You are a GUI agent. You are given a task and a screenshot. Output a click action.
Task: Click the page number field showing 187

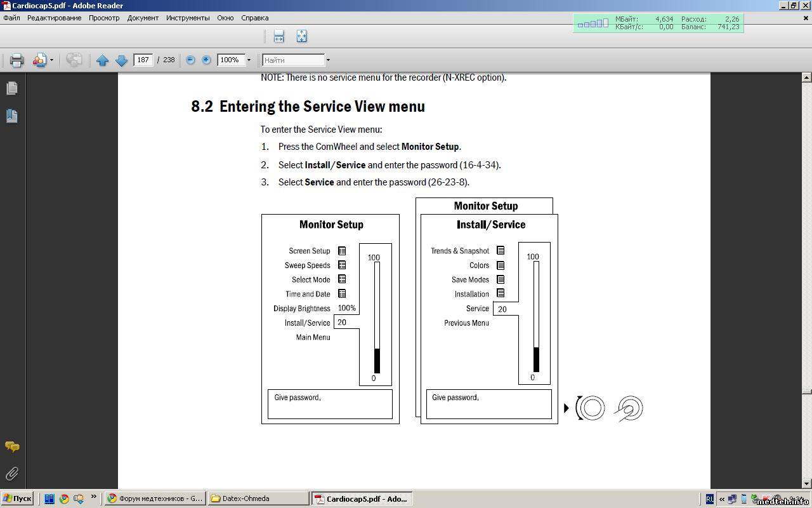click(x=143, y=60)
